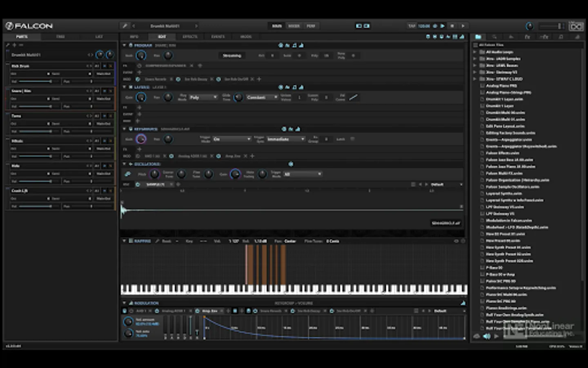
Task: Mute the Snare Rim part
Action: pos(105,91)
